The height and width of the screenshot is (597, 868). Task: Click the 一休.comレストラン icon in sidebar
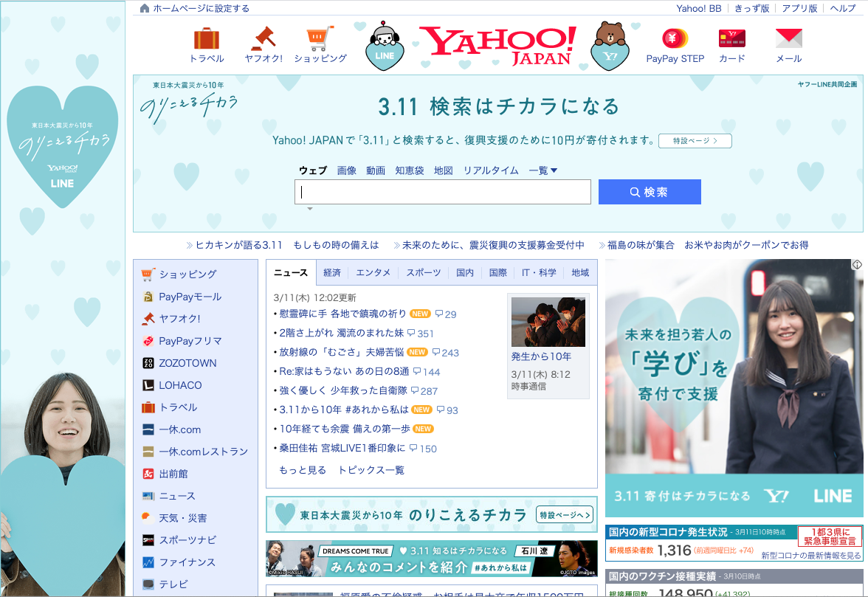[148, 452]
